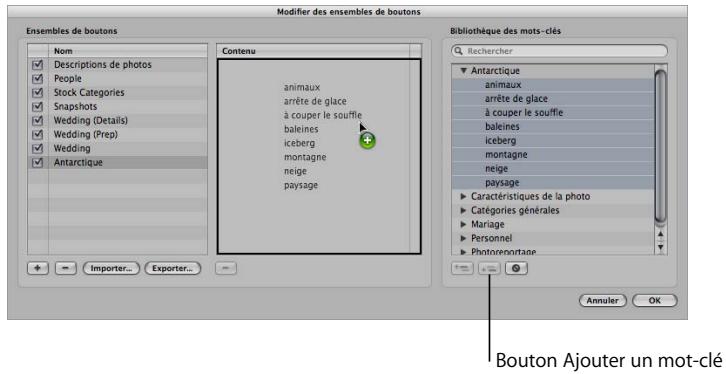
Task: Select the Wedding (Prep) set name
Action: click(86, 134)
